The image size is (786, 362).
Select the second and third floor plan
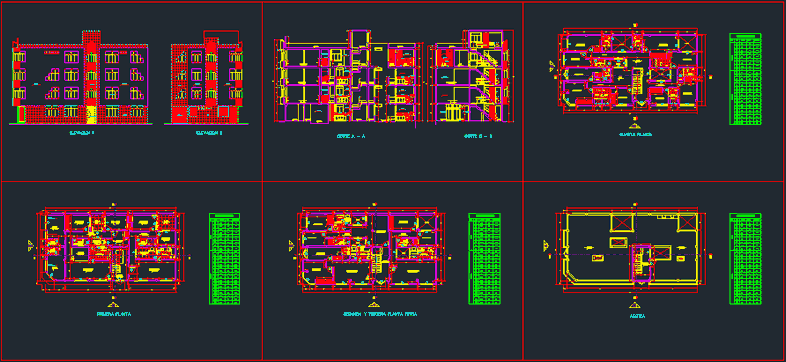tap(372, 248)
